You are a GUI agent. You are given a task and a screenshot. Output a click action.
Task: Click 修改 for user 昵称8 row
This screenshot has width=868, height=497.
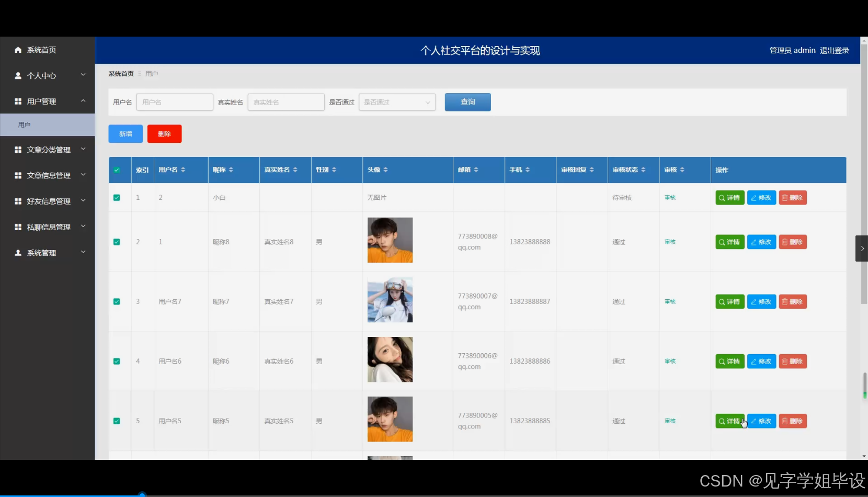point(761,242)
